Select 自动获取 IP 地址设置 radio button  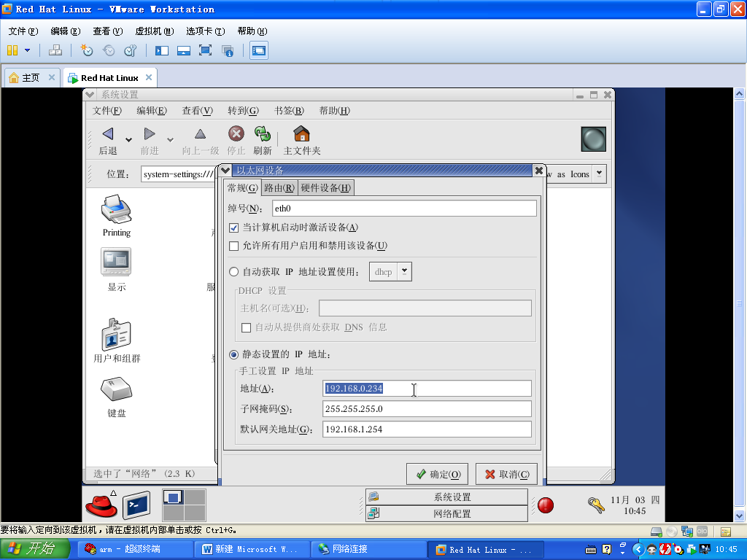pos(233,272)
